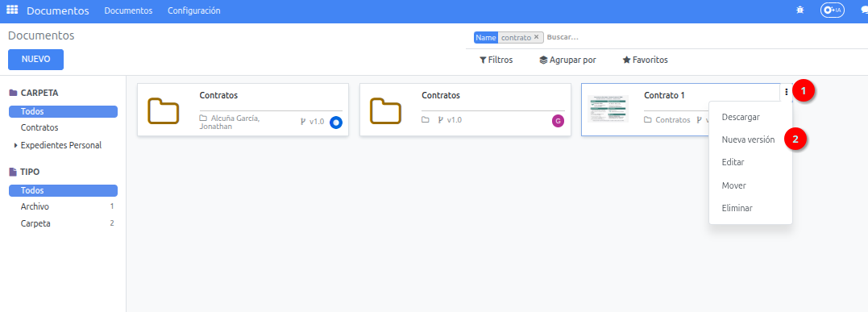Click the Contratos title on card with G avatar
The width and height of the screenshot is (868, 312).
[x=441, y=95]
